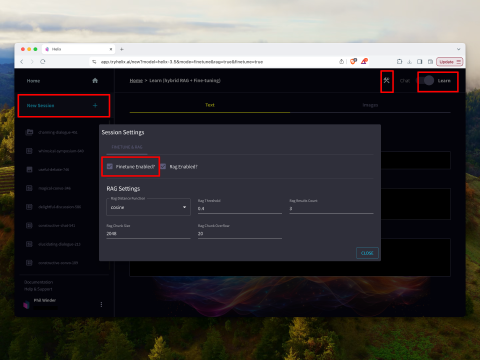Open the browser wallet icon

430,61
